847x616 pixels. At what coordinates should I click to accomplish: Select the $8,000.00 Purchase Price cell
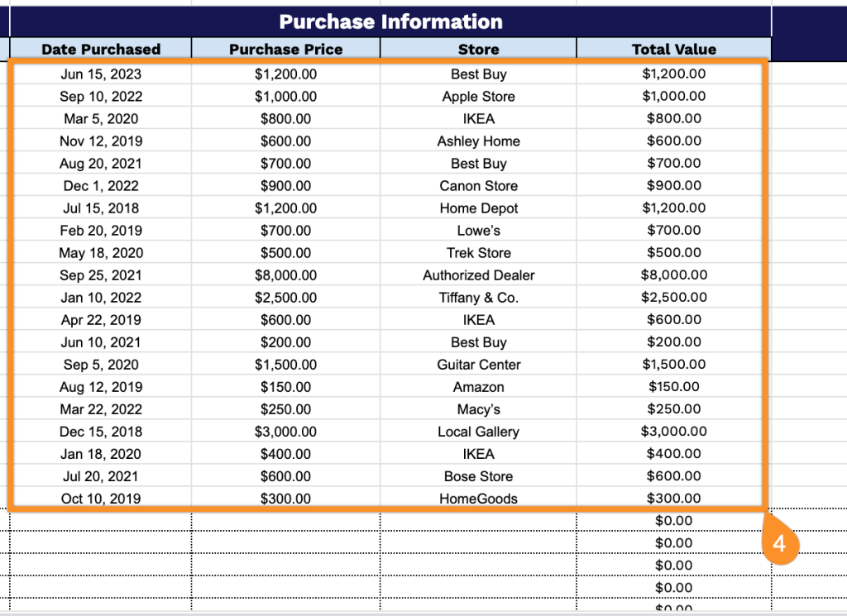pyautogui.click(x=285, y=275)
